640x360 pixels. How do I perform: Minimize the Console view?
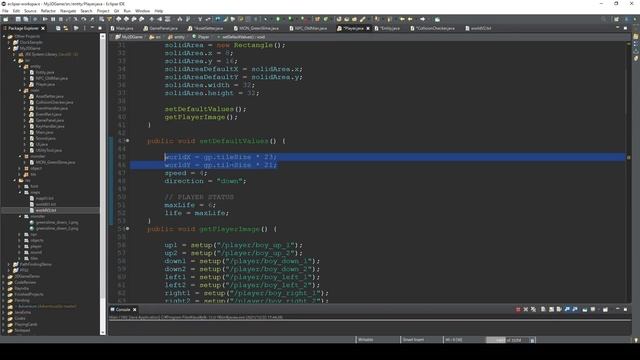click(618, 309)
